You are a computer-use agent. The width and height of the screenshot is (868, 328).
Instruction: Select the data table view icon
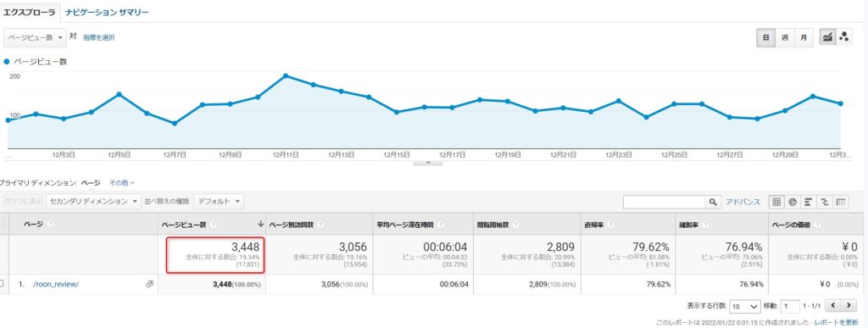coord(776,202)
